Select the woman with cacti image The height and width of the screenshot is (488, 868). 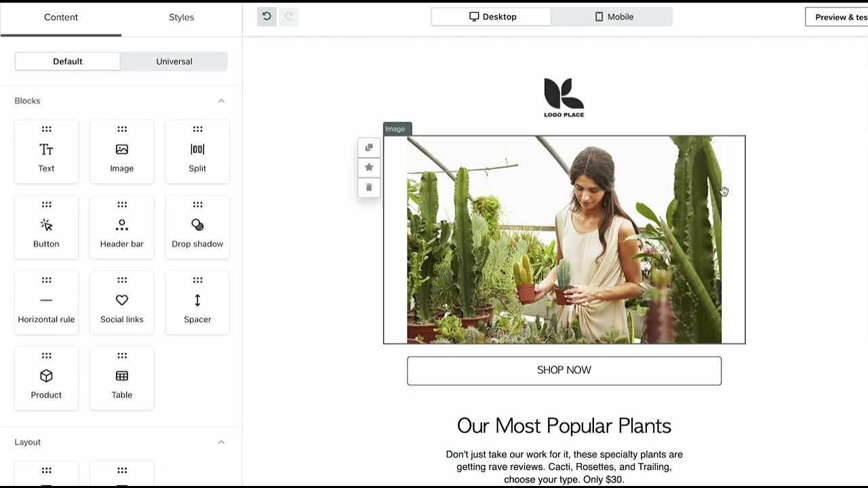click(564, 240)
